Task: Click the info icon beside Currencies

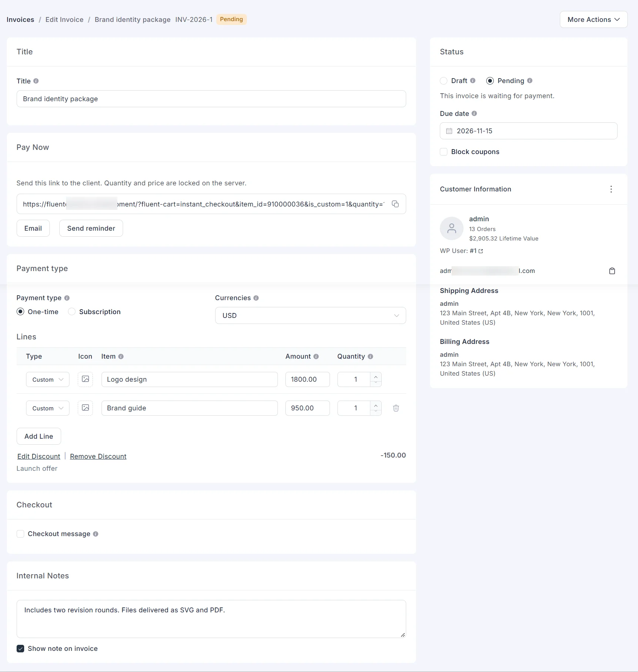Action: pos(256,298)
